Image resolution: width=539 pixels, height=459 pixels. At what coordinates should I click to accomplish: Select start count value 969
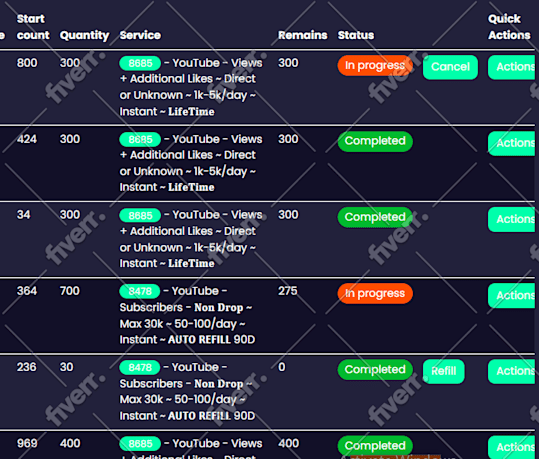(x=27, y=444)
